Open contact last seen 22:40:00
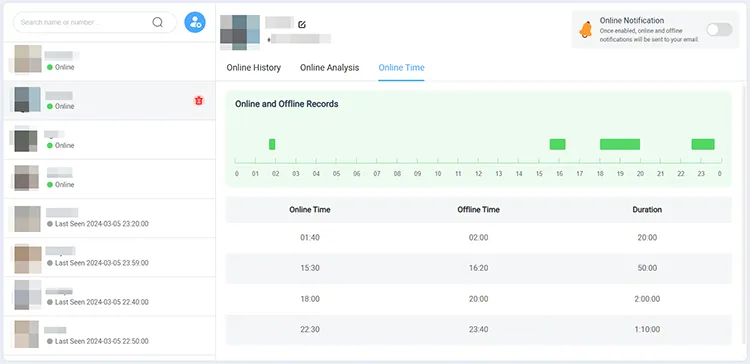 [110, 297]
